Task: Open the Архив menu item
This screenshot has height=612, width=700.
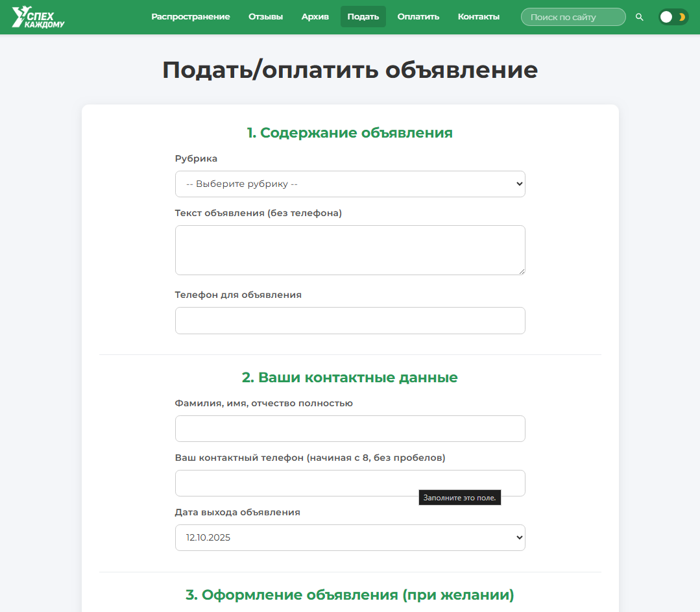Action: [x=315, y=16]
